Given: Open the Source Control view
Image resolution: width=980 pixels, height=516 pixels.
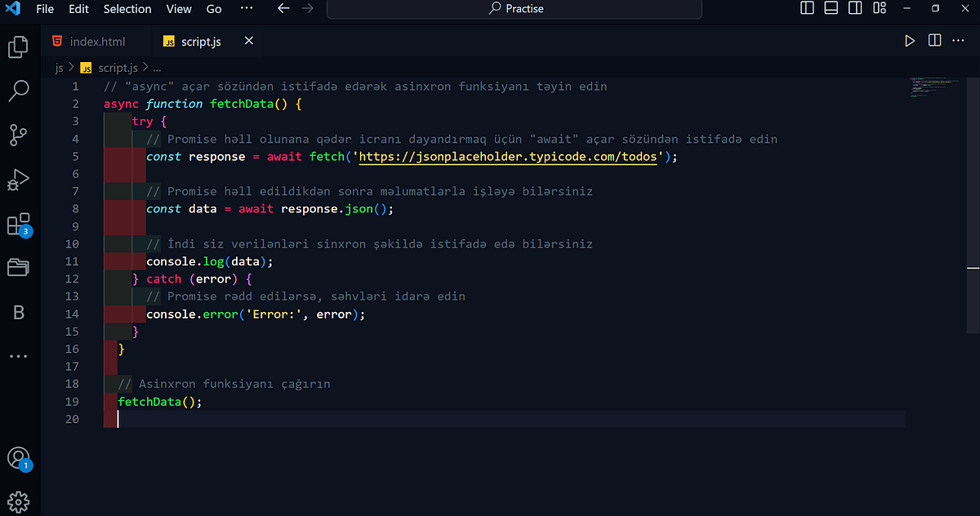Looking at the screenshot, I should tap(18, 136).
